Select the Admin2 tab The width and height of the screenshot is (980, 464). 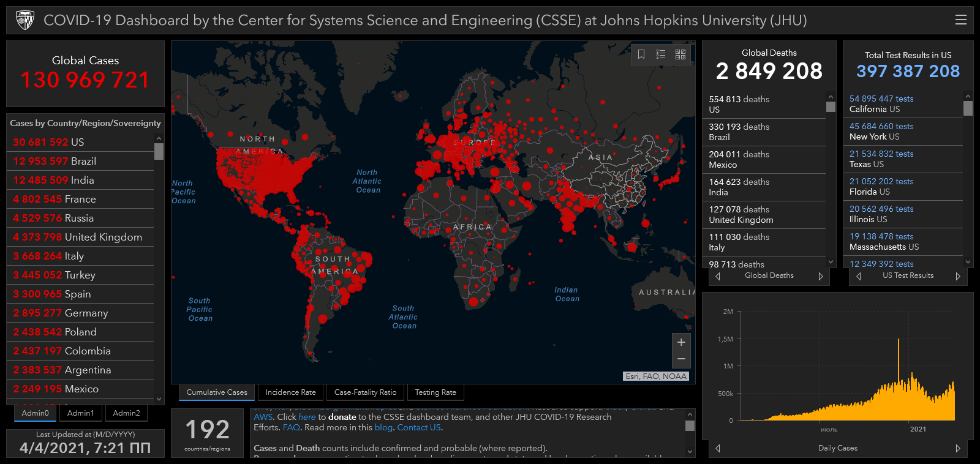point(126,413)
